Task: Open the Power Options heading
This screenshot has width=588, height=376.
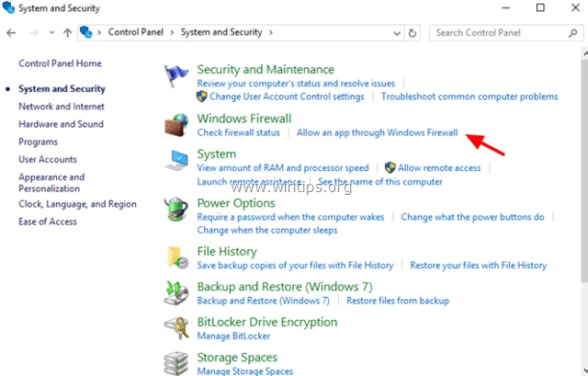Action: tap(236, 203)
